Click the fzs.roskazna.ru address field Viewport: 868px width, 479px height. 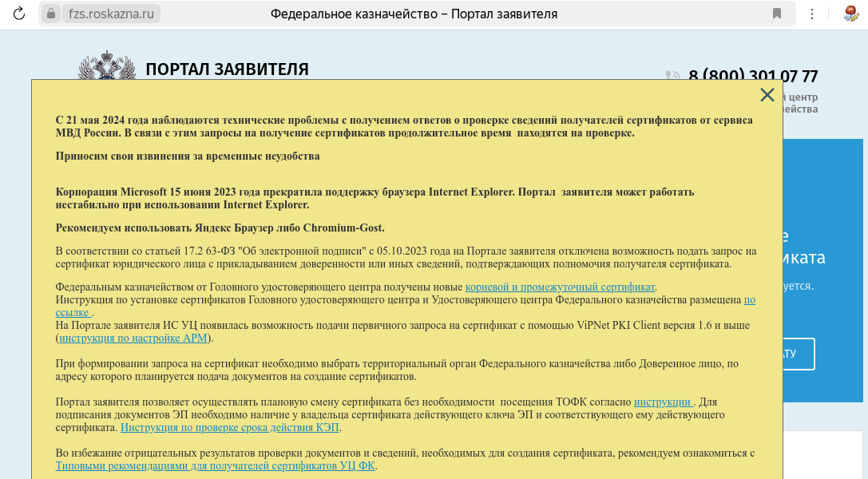pyautogui.click(x=111, y=14)
